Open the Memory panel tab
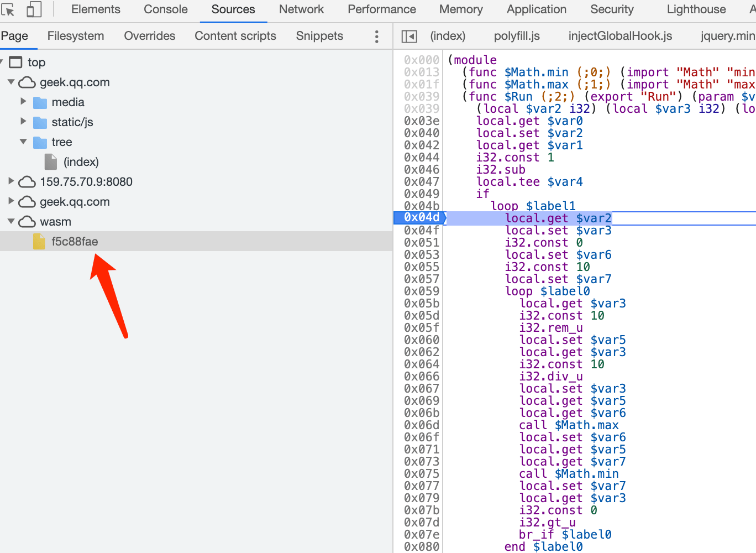Viewport: 756px width, 553px height. [x=461, y=9]
